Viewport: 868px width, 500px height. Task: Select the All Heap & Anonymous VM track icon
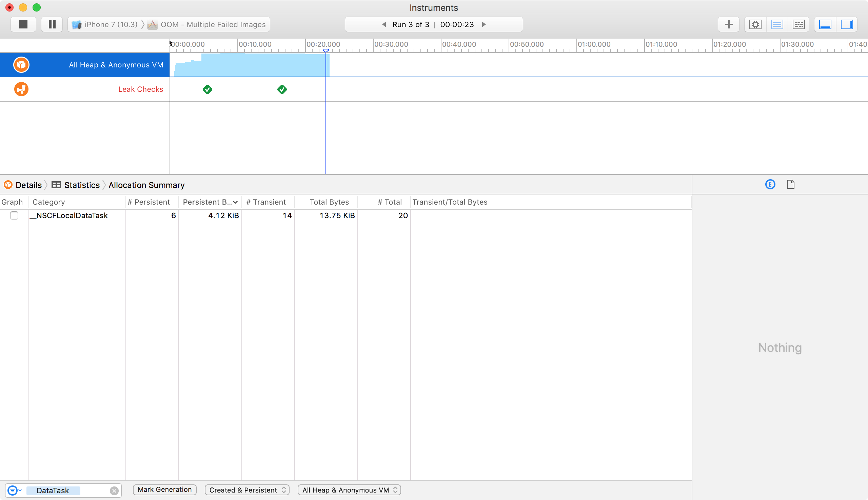(21, 65)
